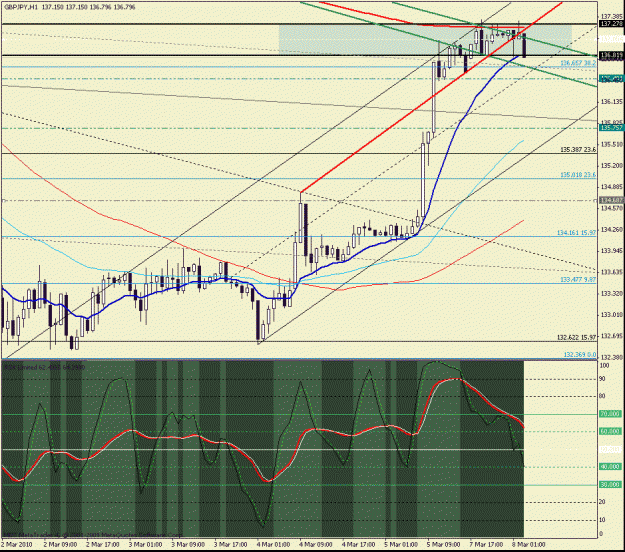Image resolution: width=625 pixels, height=552 pixels.
Task: Click the 5 Mar 09:00 time label
Action: click(444, 544)
